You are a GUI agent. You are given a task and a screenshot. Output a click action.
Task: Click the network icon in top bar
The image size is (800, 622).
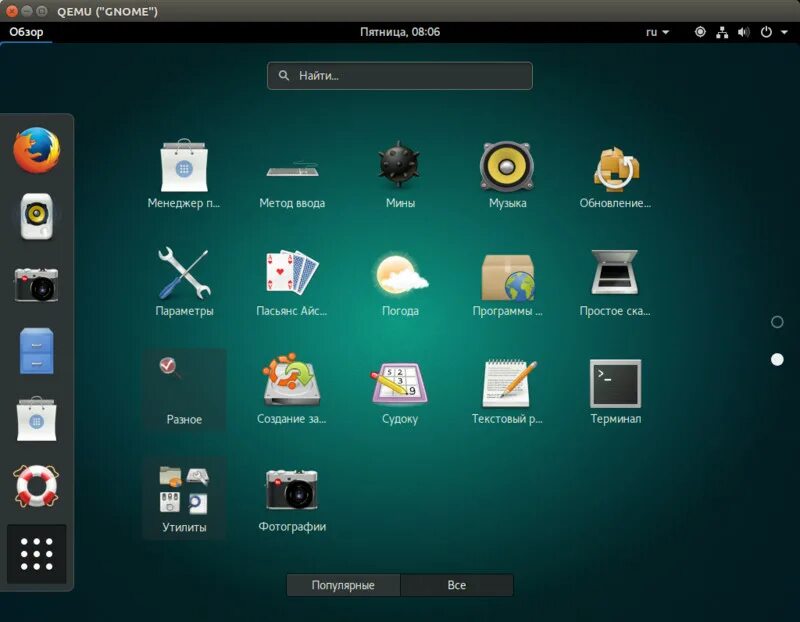click(x=722, y=32)
